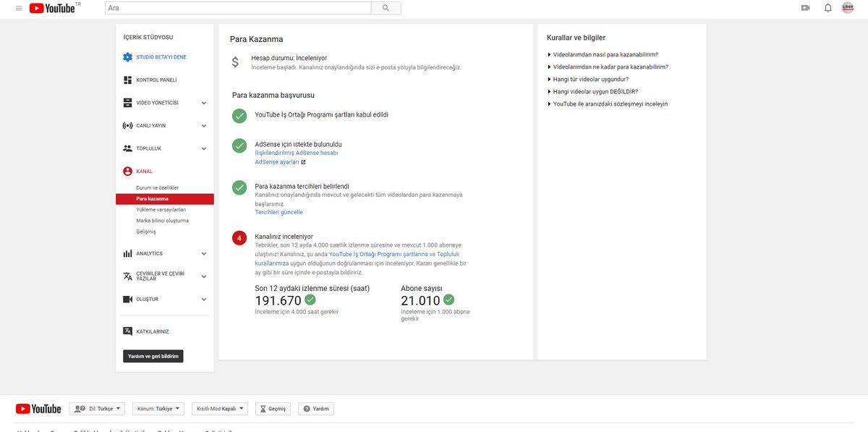Open YouTube İş Ortağı Programı şartlarına link
Image resolution: width=868 pixels, height=432 pixels.
point(378,255)
